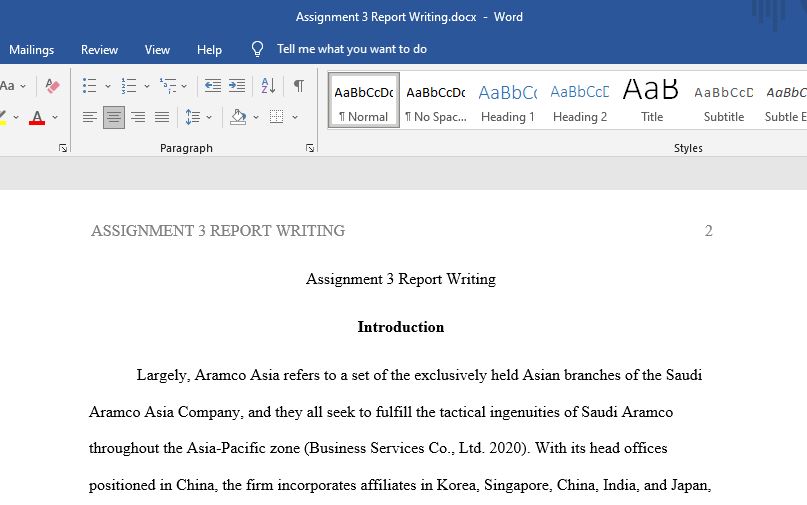Click the title line Assignment 3 Report Writing
This screenshot has width=807, height=505.
pyautogui.click(x=401, y=279)
